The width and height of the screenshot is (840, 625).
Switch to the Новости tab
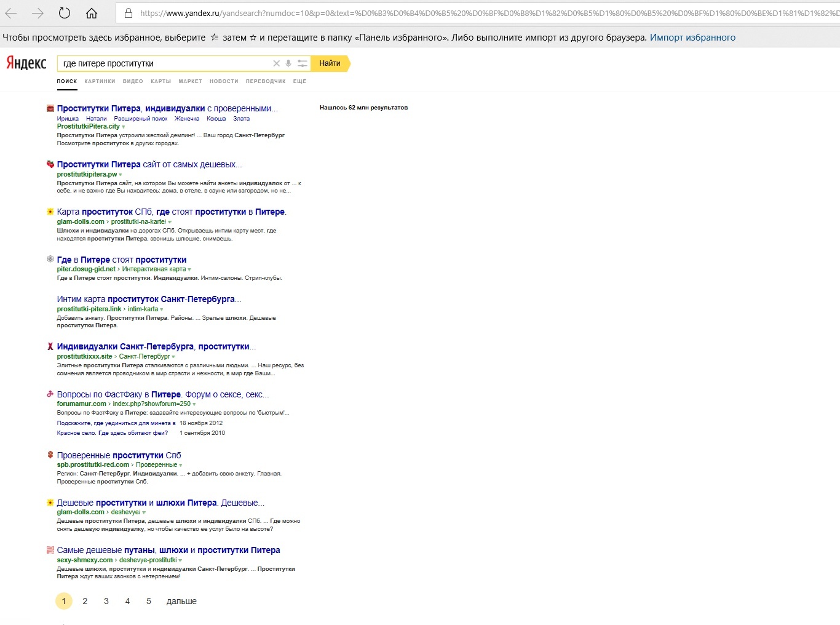[x=224, y=81]
